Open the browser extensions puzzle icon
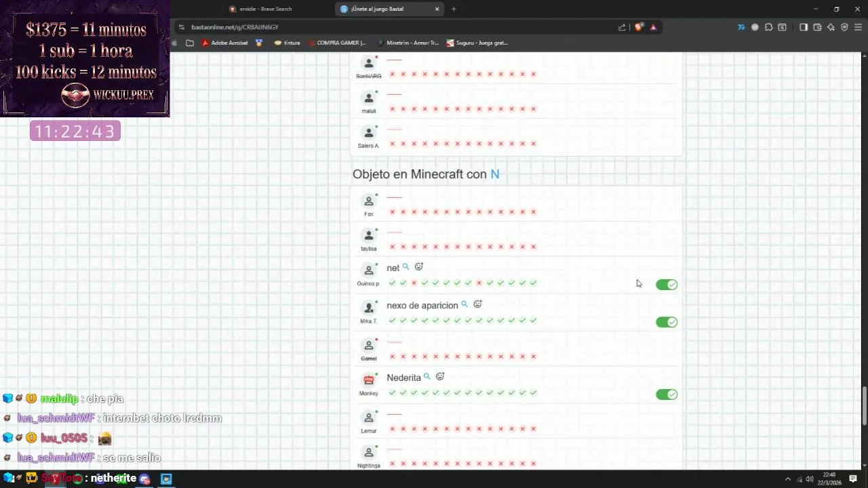The width and height of the screenshot is (868, 488). click(768, 27)
